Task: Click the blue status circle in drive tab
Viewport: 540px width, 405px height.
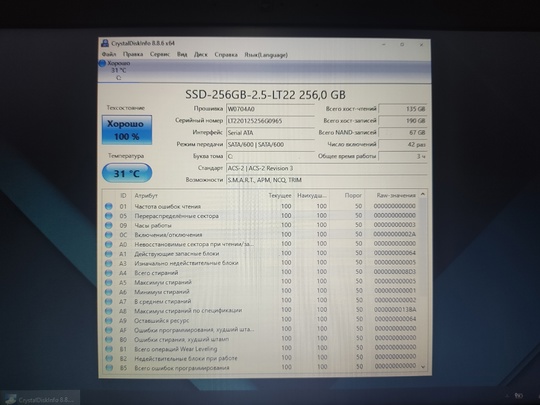Action: (x=102, y=63)
